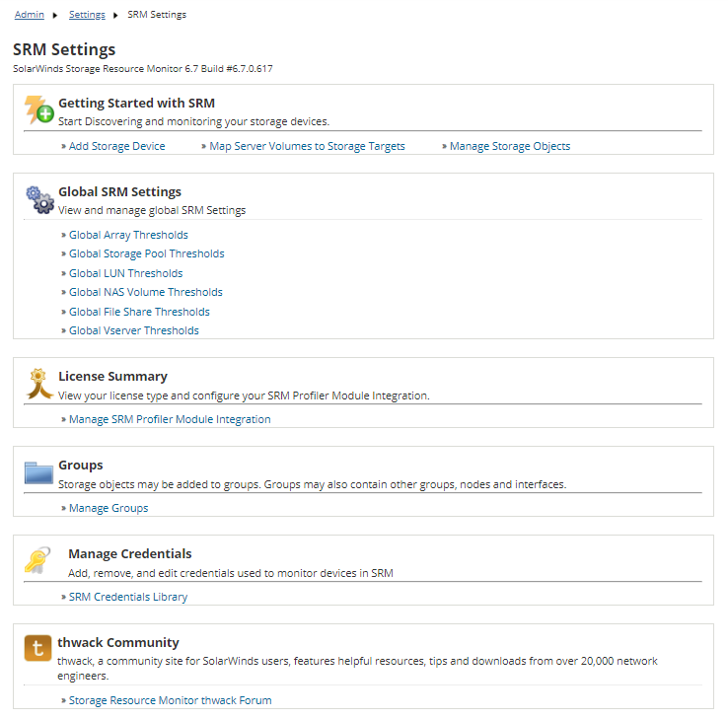Go to Admin in breadcrumb
Image resolution: width=728 pixels, height=719 pixels.
click(x=29, y=15)
